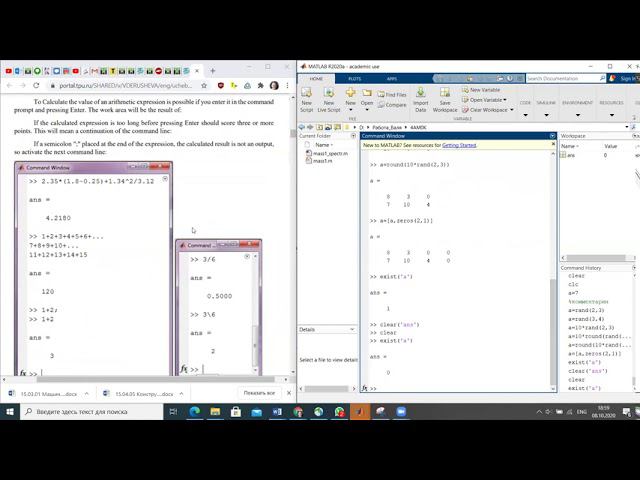Screen dimensions: 640x480
Task: Open the 15.04.05 docx download
Action: point(139,394)
